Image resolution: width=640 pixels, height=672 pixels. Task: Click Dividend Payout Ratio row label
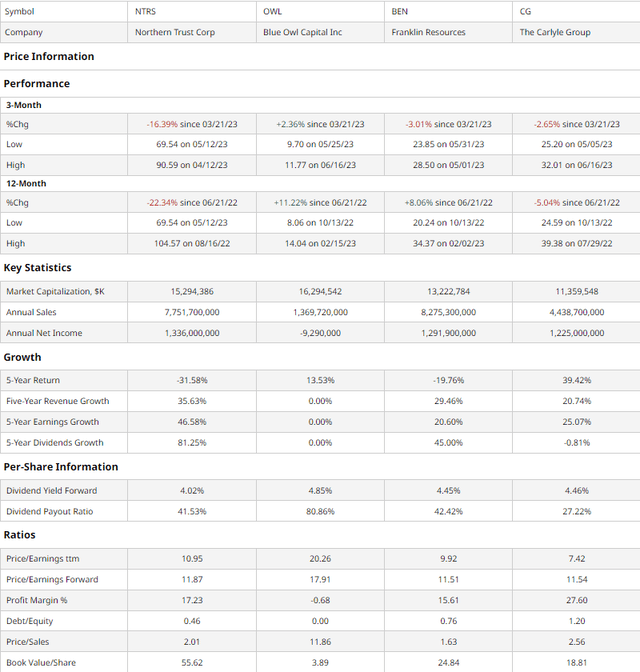tap(49, 511)
